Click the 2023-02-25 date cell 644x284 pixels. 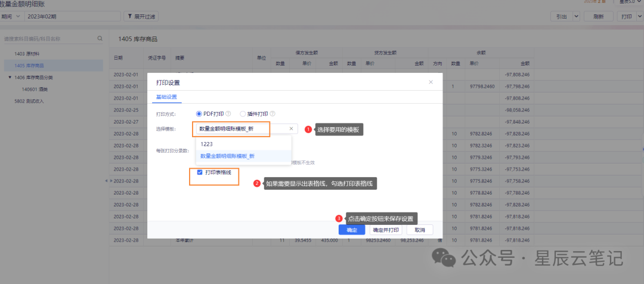pos(125,110)
